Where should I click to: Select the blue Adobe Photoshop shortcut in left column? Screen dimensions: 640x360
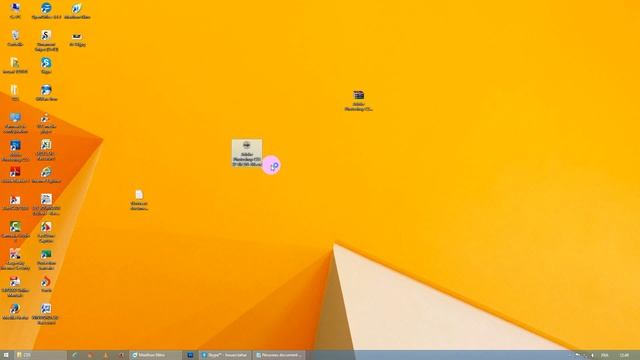coord(15,151)
